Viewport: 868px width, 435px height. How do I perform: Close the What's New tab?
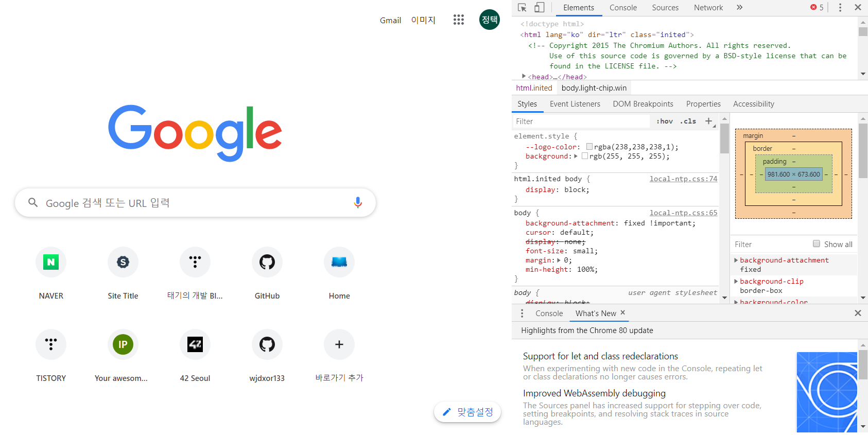coord(623,312)
